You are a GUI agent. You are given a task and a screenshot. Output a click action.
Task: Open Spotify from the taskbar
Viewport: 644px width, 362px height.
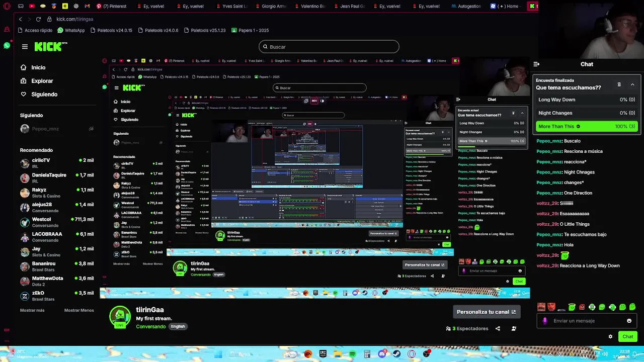(x=352, y=354)
